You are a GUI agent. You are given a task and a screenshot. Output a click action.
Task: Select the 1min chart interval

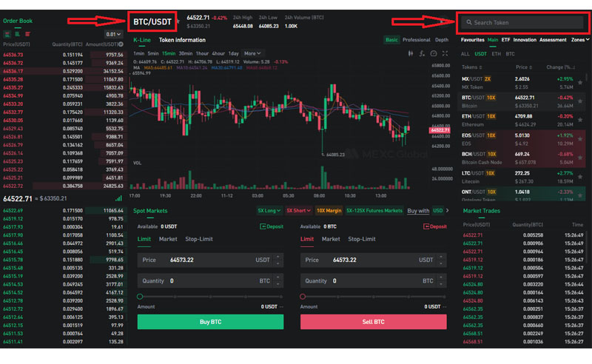[x=139, y=53]
